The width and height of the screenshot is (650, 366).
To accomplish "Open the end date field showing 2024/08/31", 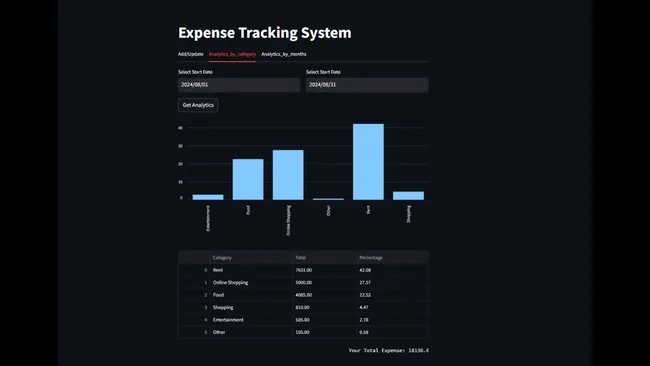I will click(367, 85).
